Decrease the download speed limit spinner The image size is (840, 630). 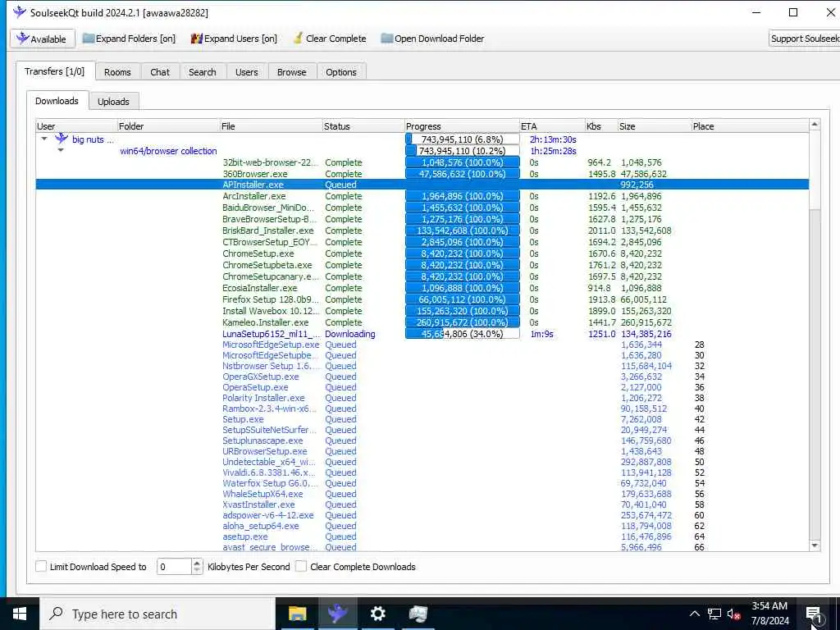(197, 571)
